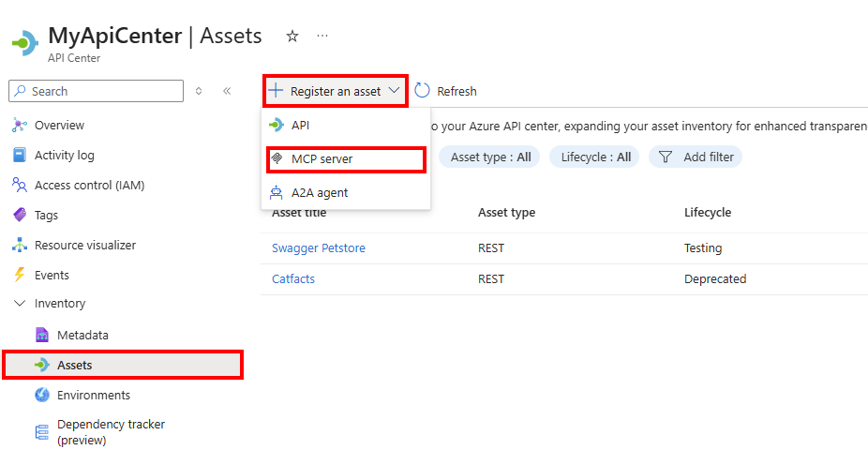Image resolution: width=868 pixels, height=450 pixels.
Task: Select MCP server from the dropdown menu
Action: [x=322, y=159]
